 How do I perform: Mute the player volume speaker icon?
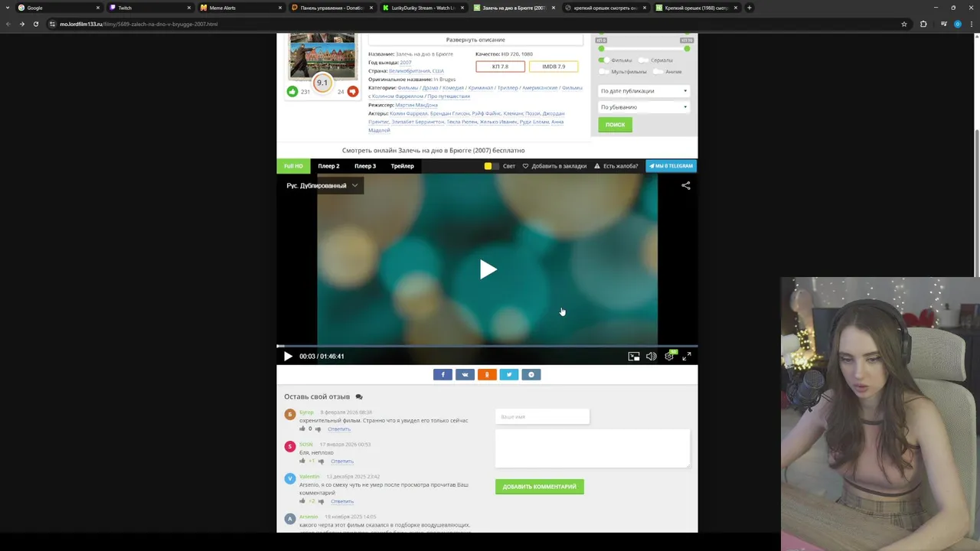coord(651,356)
